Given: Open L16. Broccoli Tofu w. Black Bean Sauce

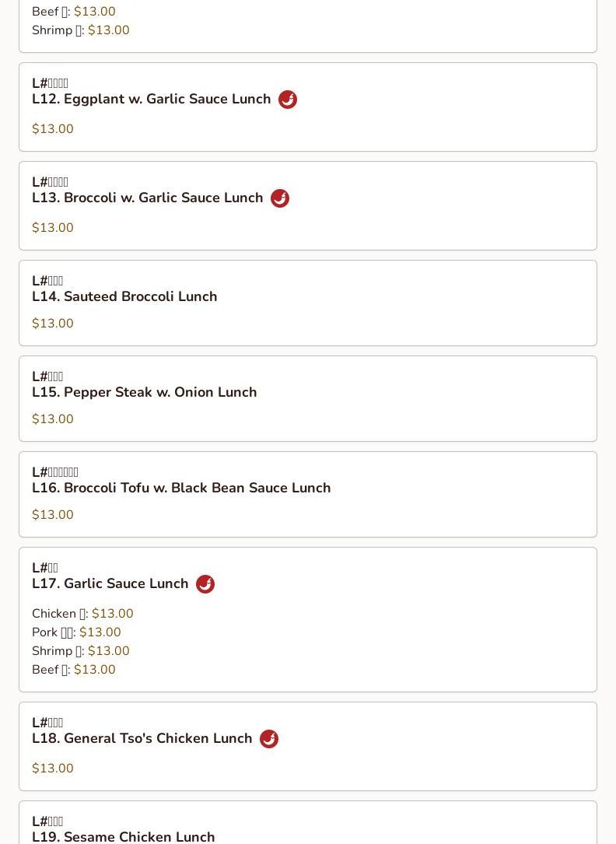Looking at the screenshot, I should coord(308,495).
